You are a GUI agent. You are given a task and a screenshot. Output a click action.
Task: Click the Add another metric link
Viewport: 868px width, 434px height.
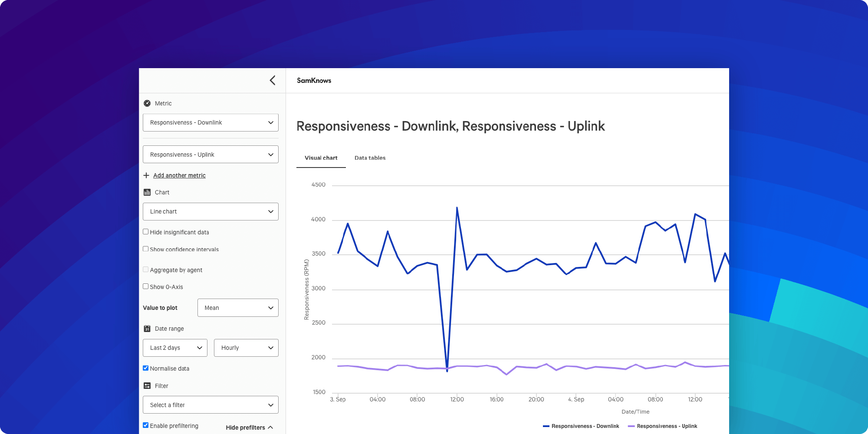tap(179, 175)
